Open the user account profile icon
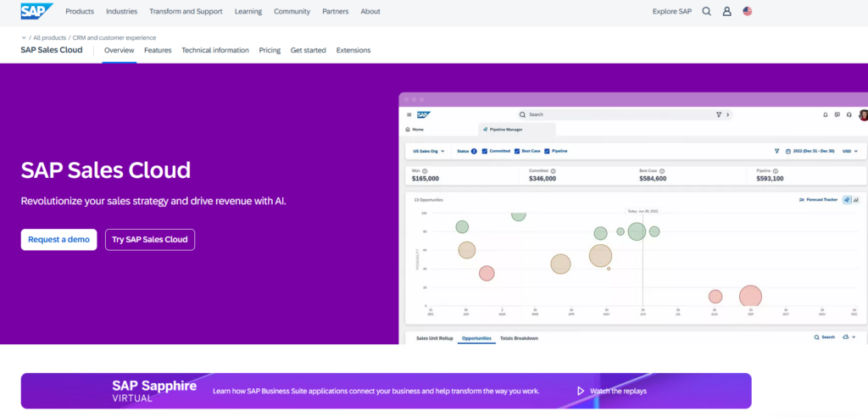868x417 pixels. (x=726, y=11)
